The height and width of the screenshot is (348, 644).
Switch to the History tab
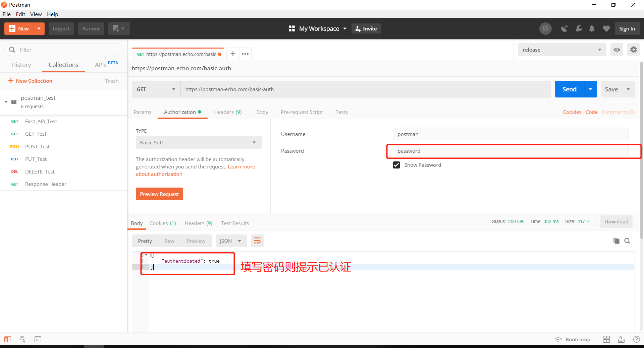21,65
